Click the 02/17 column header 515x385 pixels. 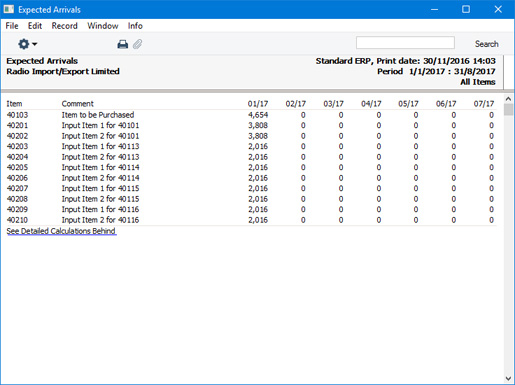click(x=296, y=104)
